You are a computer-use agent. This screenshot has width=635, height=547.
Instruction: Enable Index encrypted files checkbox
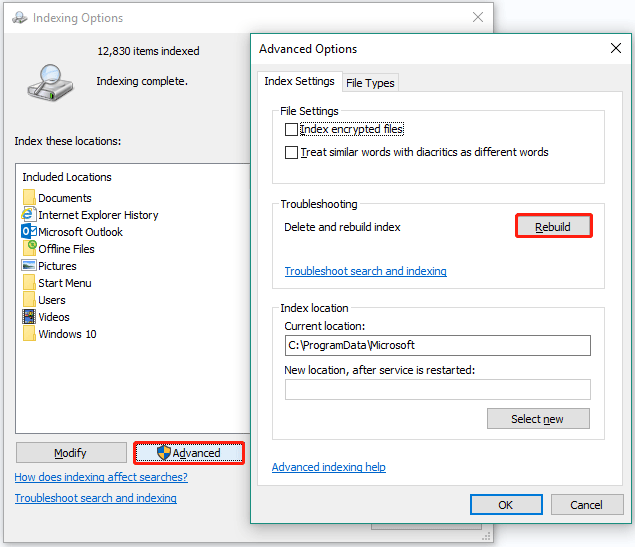292,130
